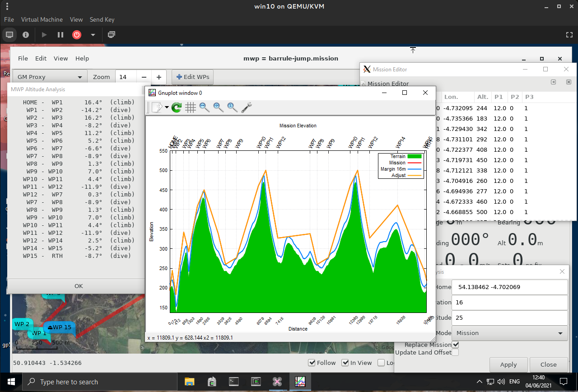Click the X server taskbar icon
This screenshot has width=578, height=392.
[x=278, y=382]
